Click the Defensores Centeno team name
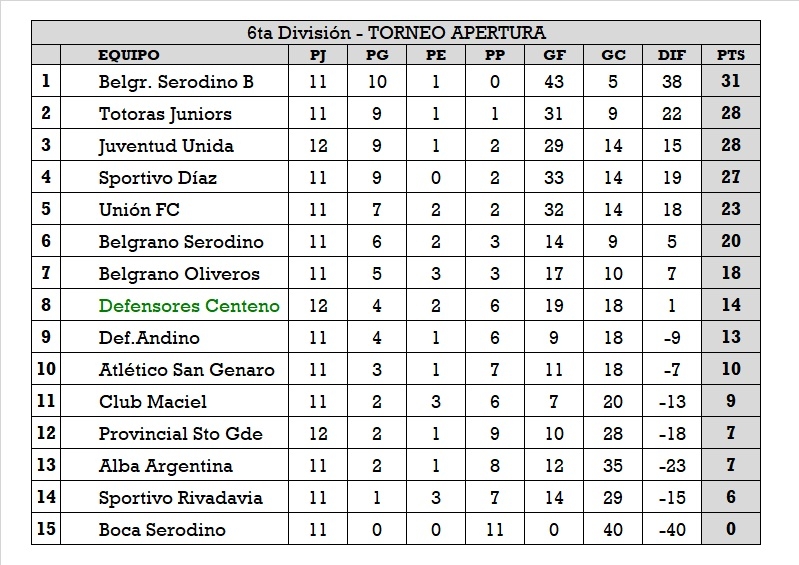Image resolution: width=799 pixels, height=565 pixels. pos(189,305)
